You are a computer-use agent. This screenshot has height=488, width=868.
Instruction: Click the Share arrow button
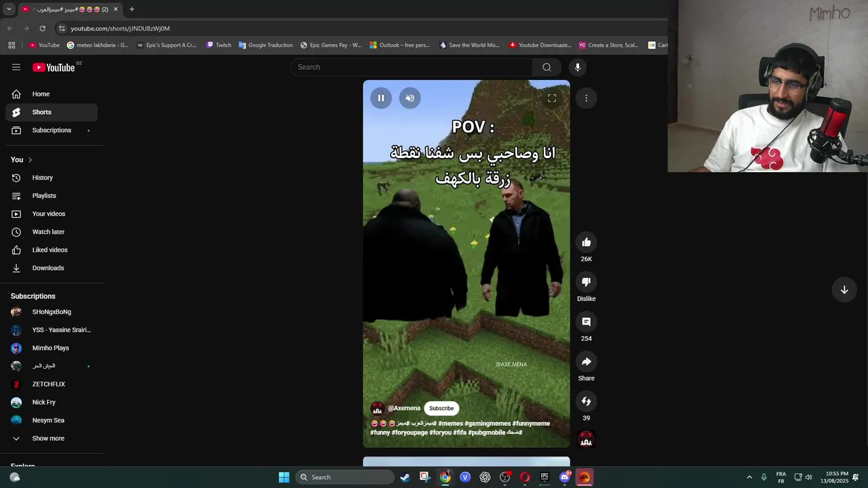click(x=587, y=362)
